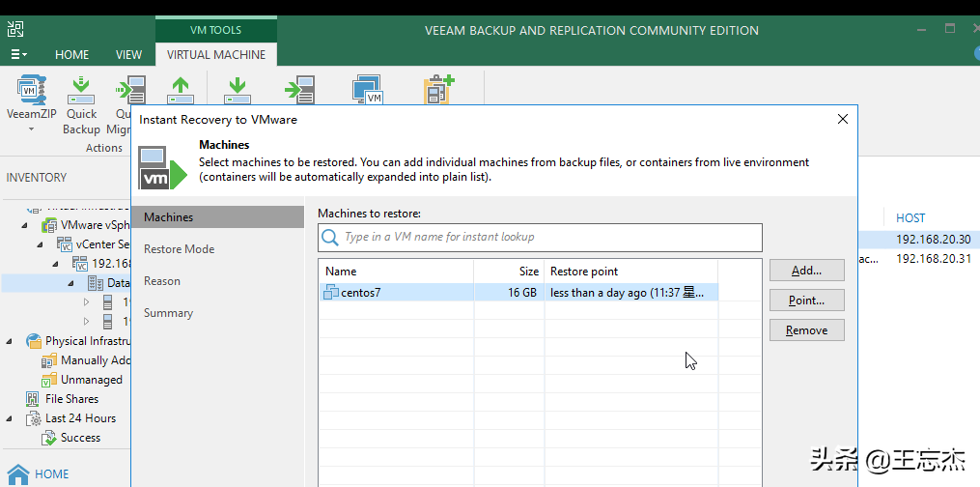
Task: Sort by Restore point column
Action: point(630,272)
